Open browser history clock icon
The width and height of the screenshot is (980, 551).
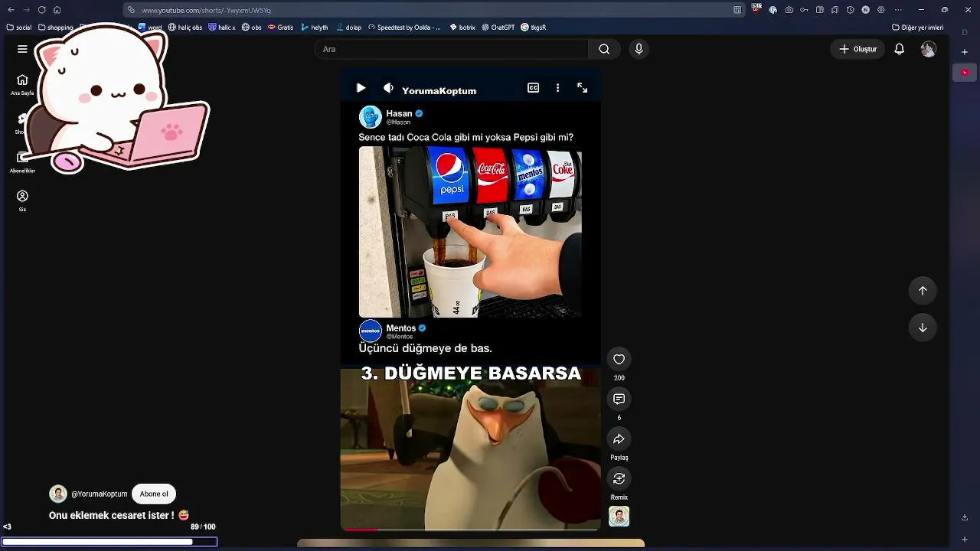[850, 10]
